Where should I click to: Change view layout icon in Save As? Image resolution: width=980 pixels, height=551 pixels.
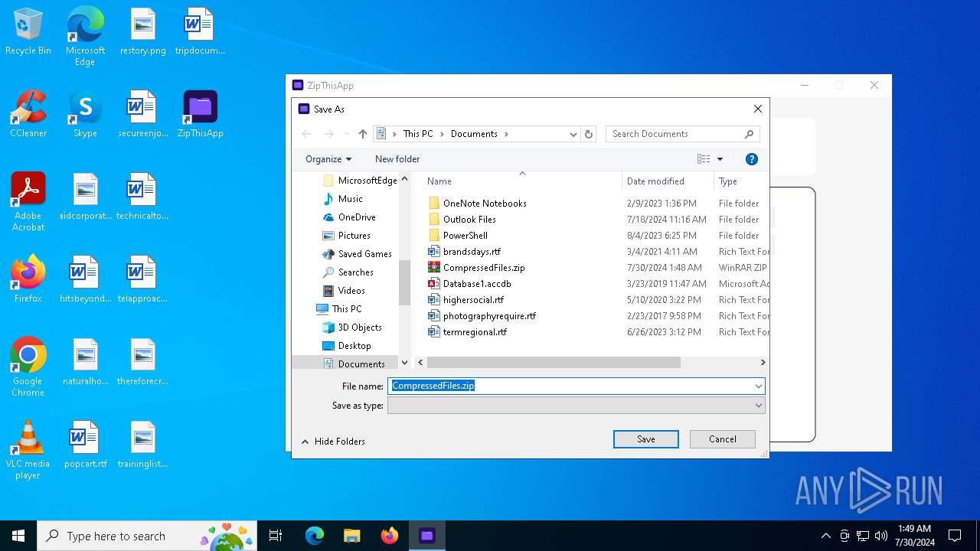[x=704, y=159]
